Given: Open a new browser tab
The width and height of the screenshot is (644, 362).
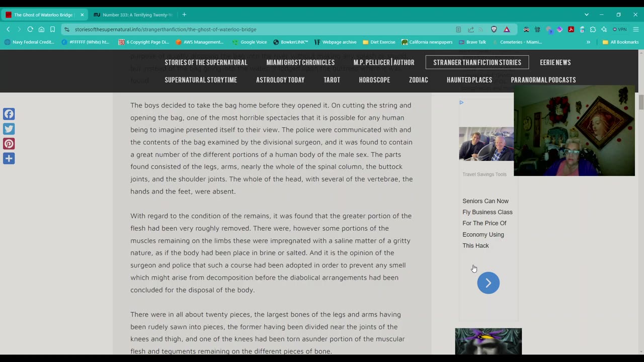Looking at the screenshot, I should [184, 15].
